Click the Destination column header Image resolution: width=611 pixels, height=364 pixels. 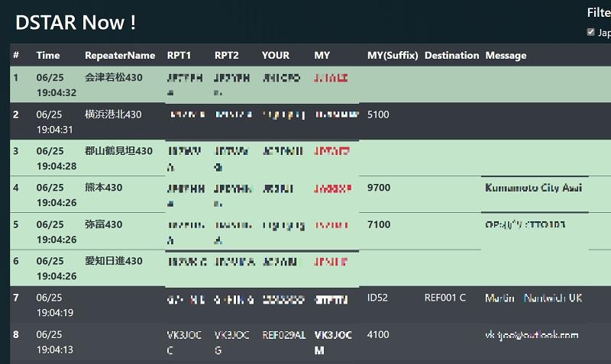pyautogui.click(x=451, y=55)
